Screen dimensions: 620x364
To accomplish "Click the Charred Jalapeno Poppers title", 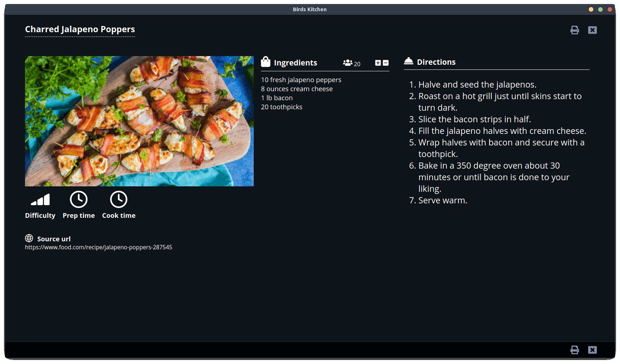I will pyautogui.click(x=80, y=29).
